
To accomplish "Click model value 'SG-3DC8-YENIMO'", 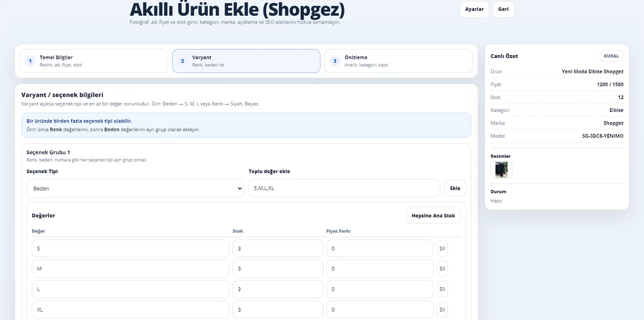I will click(x=603, y=136).
